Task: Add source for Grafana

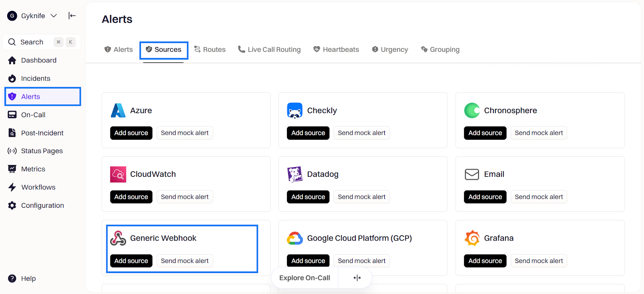Action: click(x=485, y=261)
